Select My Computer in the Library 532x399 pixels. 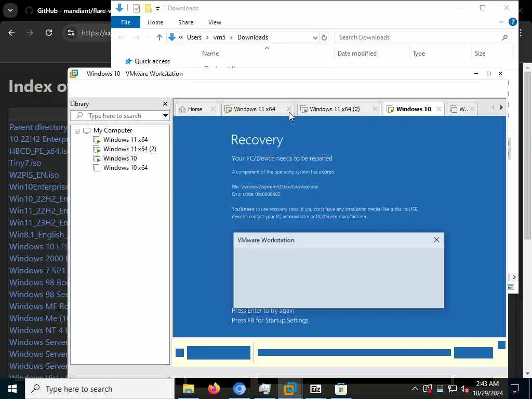click(113, 130)
